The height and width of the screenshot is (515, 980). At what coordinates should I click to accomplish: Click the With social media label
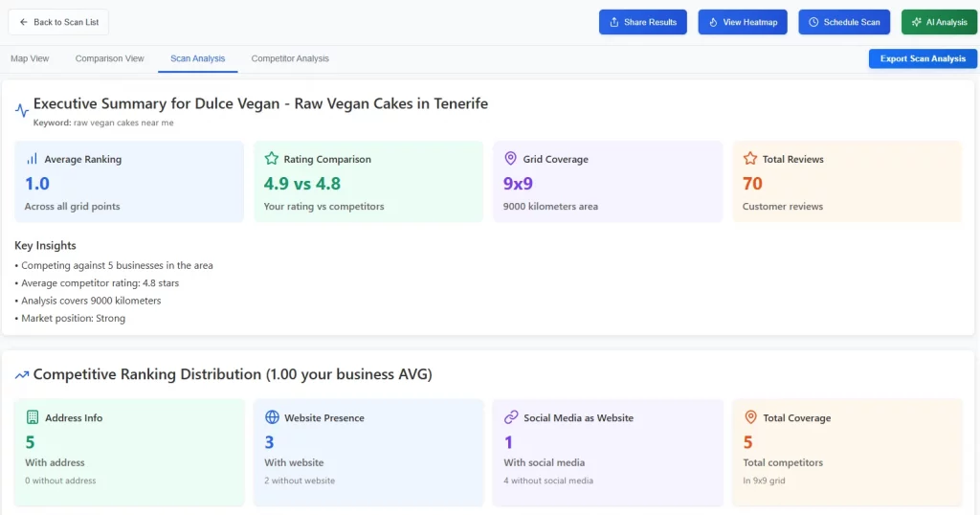click(545, 462)
